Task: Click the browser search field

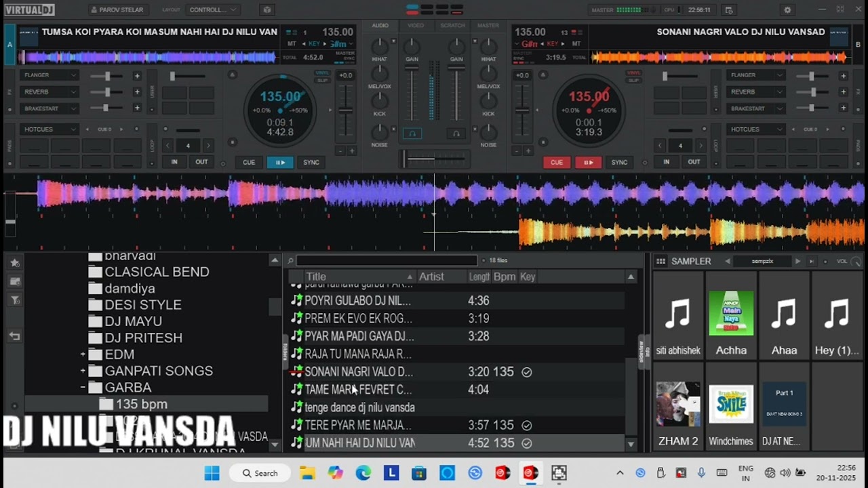Action: pyautogui.click(x=387, y=260)
